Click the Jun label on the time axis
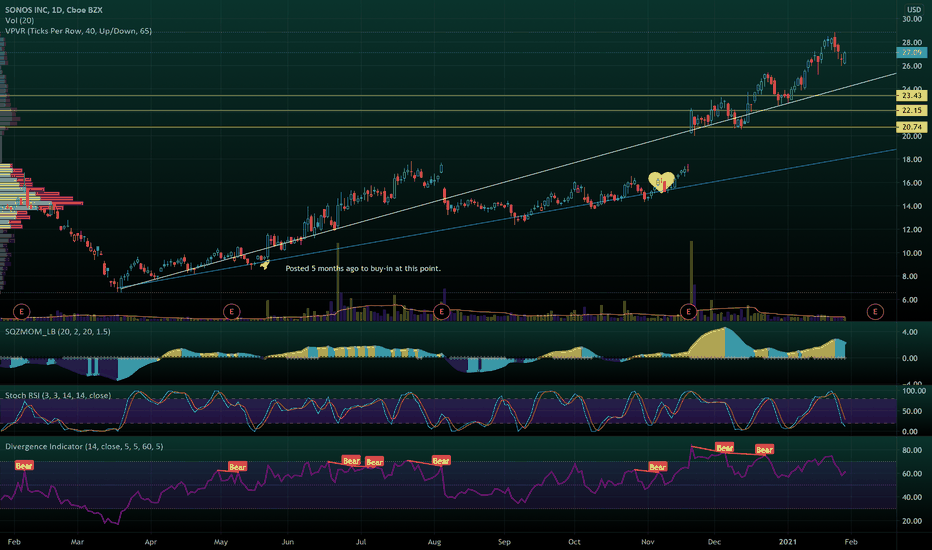This screenshot has width=932, height=550. [x=288, y=542]
